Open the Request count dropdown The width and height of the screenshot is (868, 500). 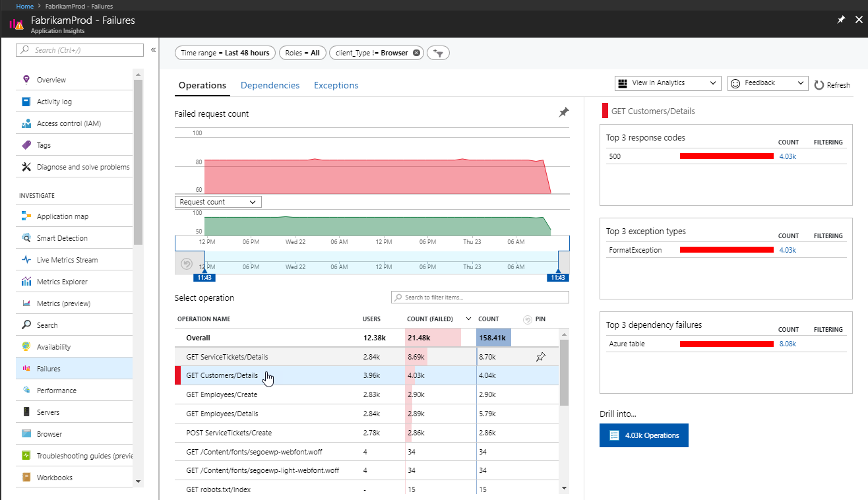click(218, 201)
